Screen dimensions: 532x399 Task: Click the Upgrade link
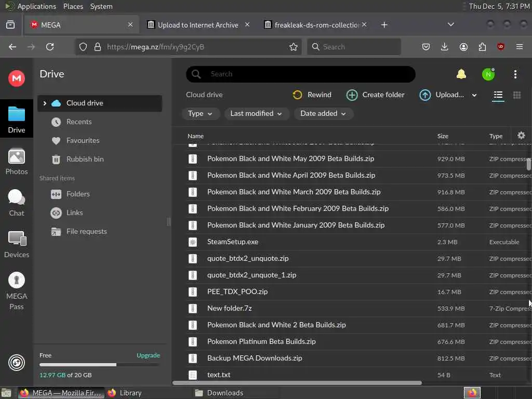point(148,355)
